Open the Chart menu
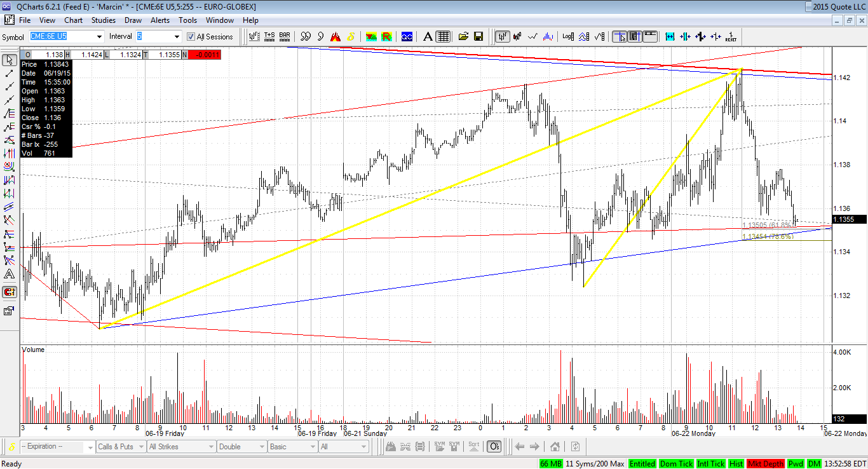The width and height of the screenshot is (868, 469). [x=74, y=20]
